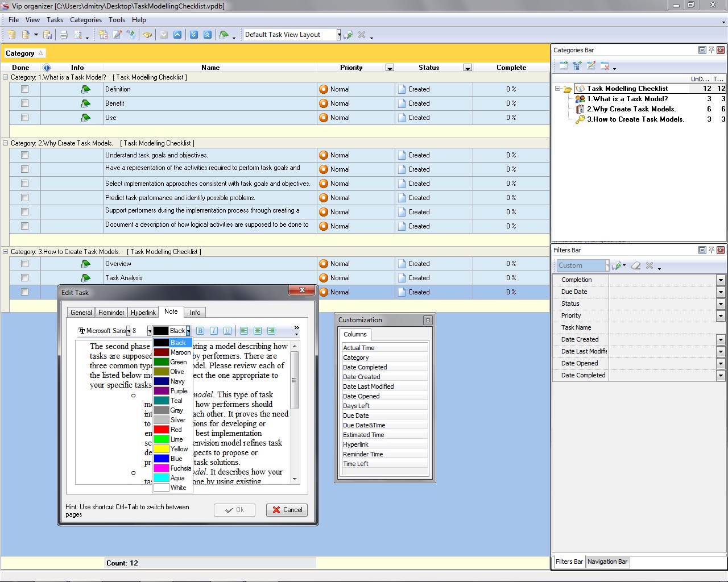This screenshot has height=582, width=728.
Task: Click the Bold formatting icon in note editor
Action: tap(200, 331)
